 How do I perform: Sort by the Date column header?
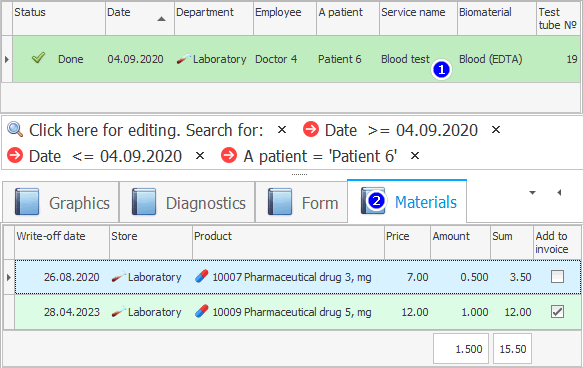139,18
